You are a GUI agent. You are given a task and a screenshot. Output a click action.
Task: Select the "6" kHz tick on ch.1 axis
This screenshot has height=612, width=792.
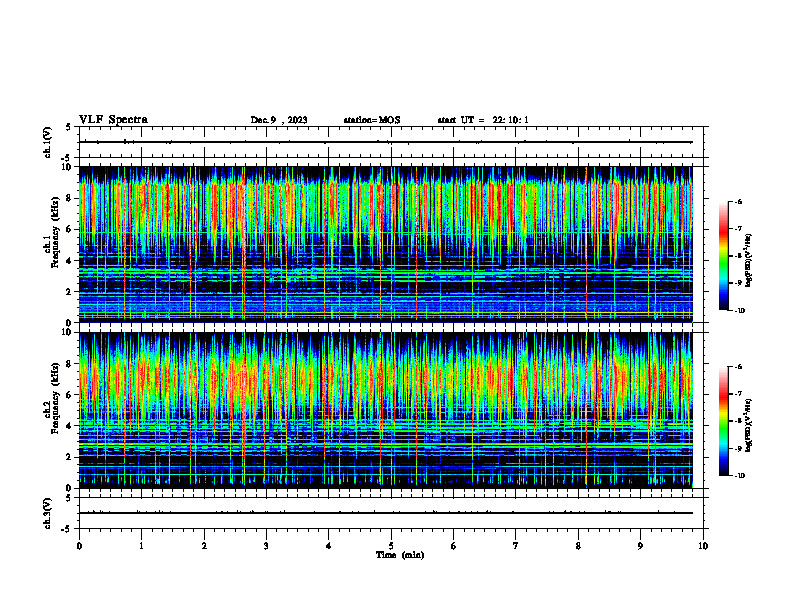[x=70, y=229]
